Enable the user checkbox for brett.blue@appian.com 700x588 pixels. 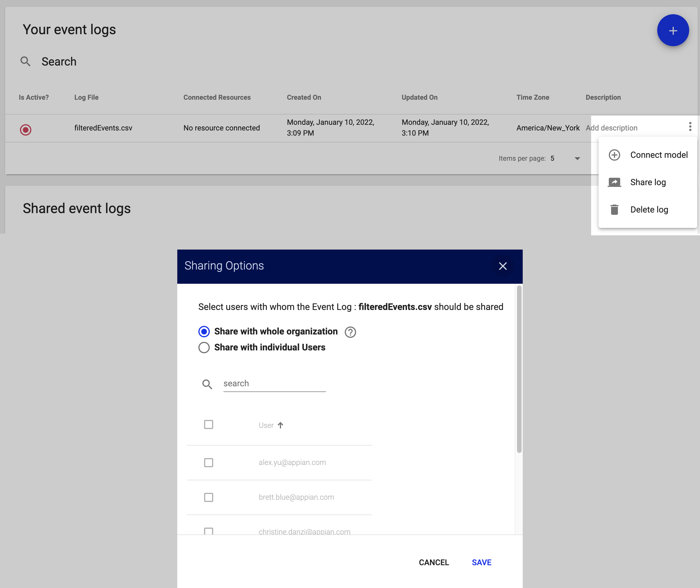(208, 497)
